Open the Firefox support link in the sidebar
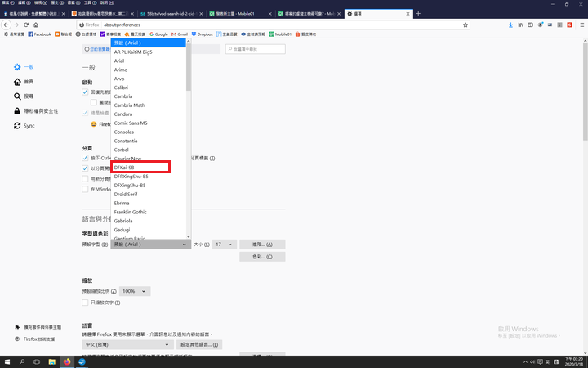The width and height of the screenshot is (588, 368). pos(35,339)
